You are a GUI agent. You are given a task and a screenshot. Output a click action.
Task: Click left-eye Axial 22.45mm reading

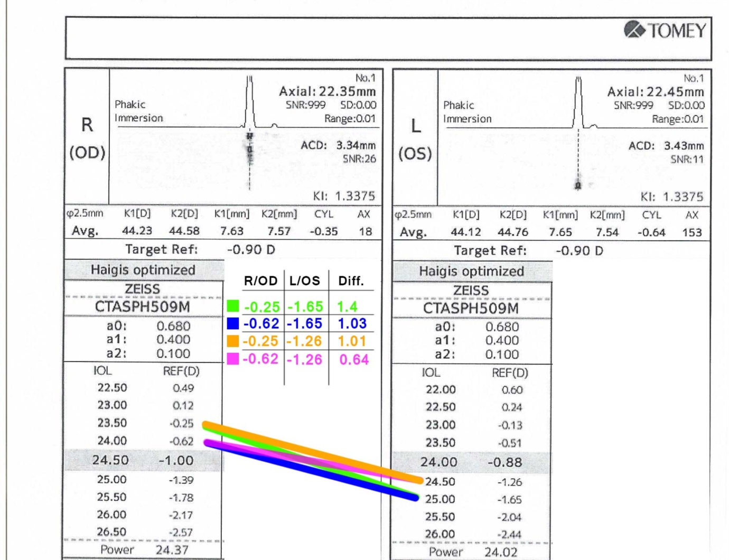pyautogui.click(x=656, y=92)
